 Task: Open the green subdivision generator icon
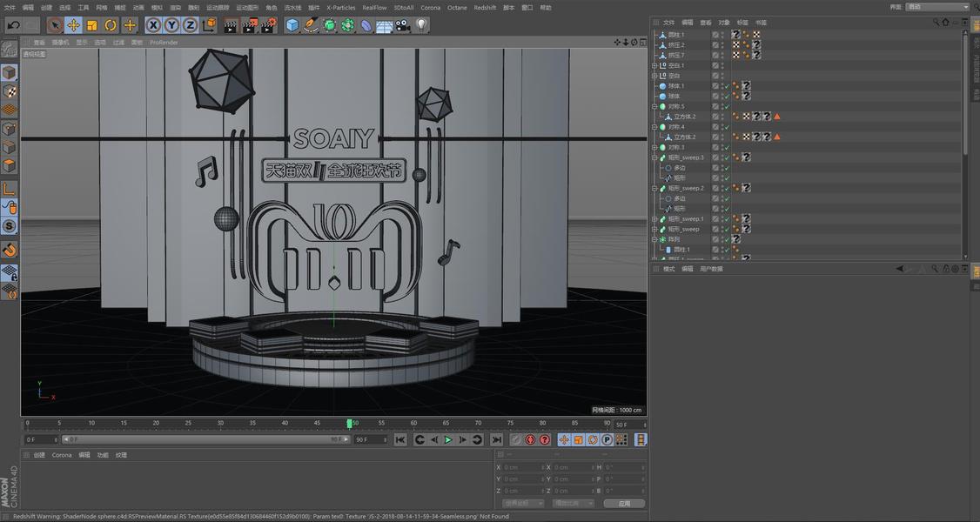tap(329, 25)
